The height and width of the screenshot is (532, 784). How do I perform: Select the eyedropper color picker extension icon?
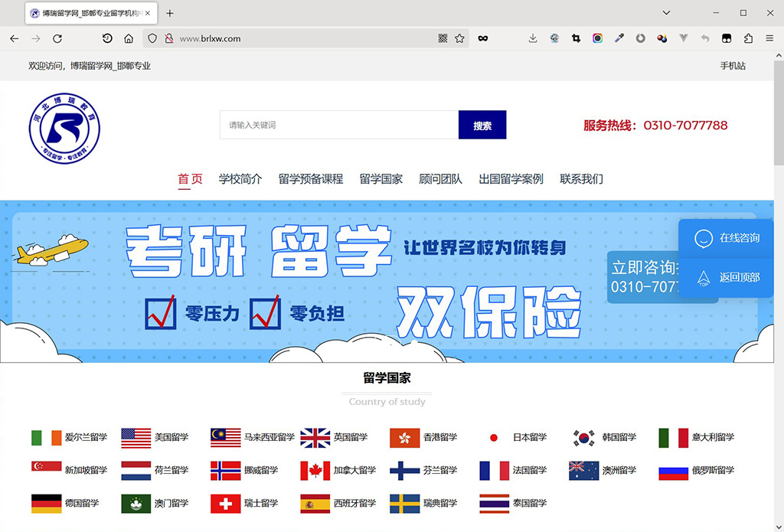(x=619, y=38)
